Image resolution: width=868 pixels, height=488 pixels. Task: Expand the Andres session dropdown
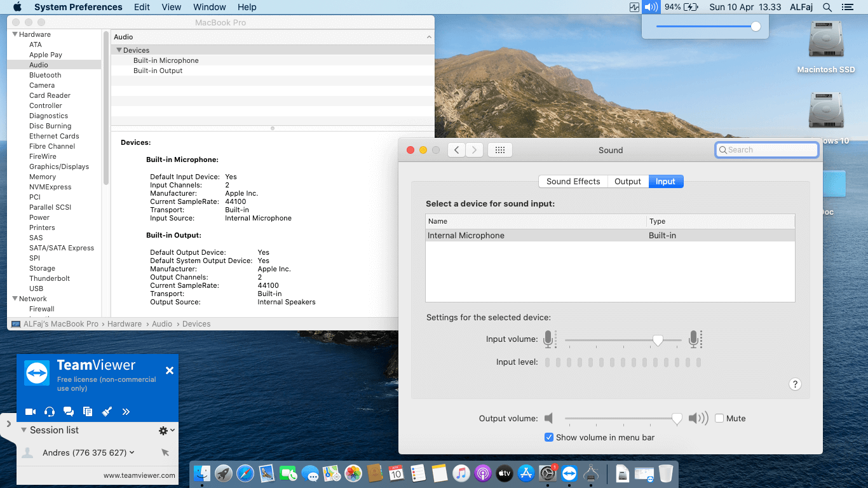[x=132, y=453]
